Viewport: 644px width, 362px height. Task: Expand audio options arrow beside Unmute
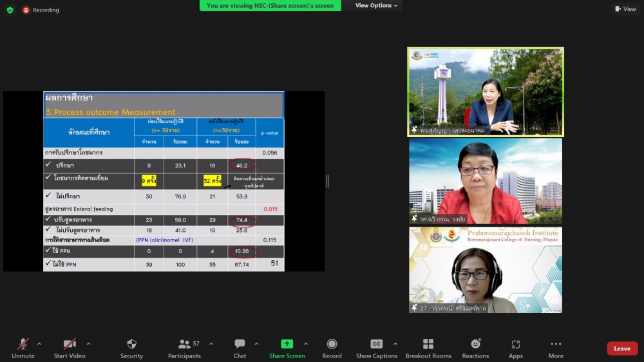tap(39, 343)
